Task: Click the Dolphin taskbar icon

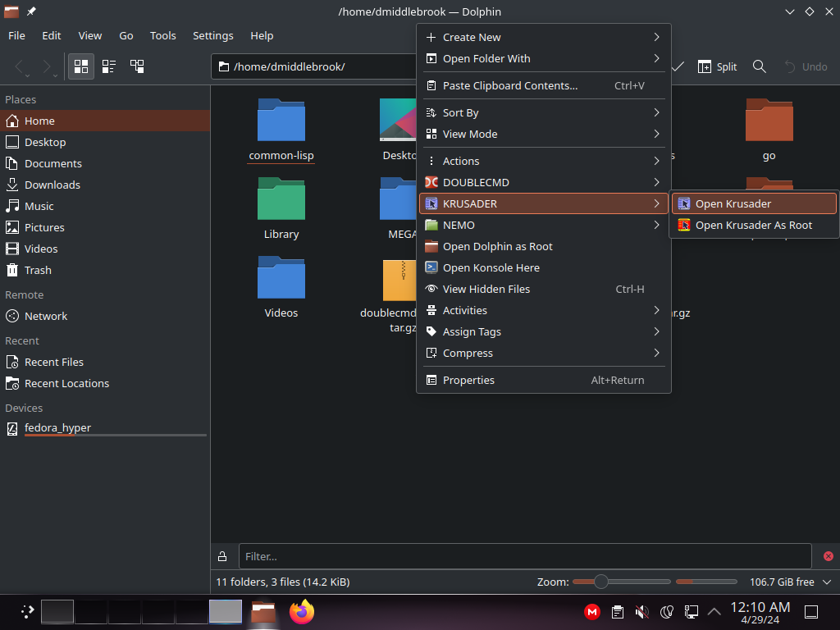Action: click(263, 612)
